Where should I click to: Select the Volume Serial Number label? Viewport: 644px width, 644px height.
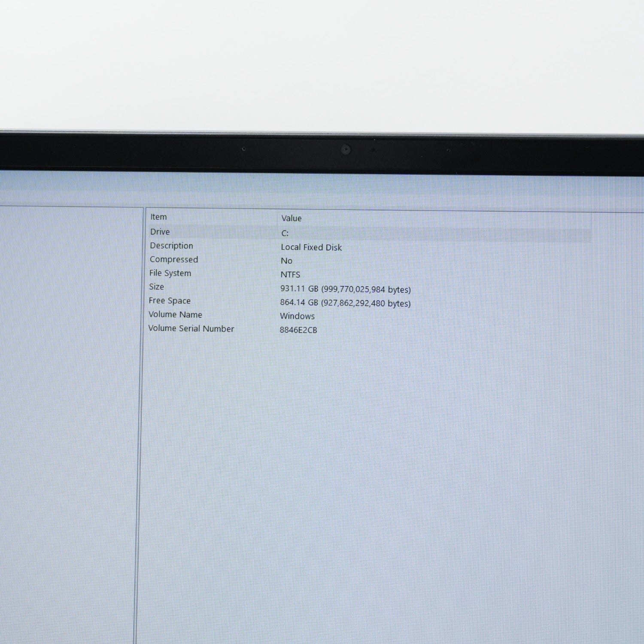click(191, 328)
